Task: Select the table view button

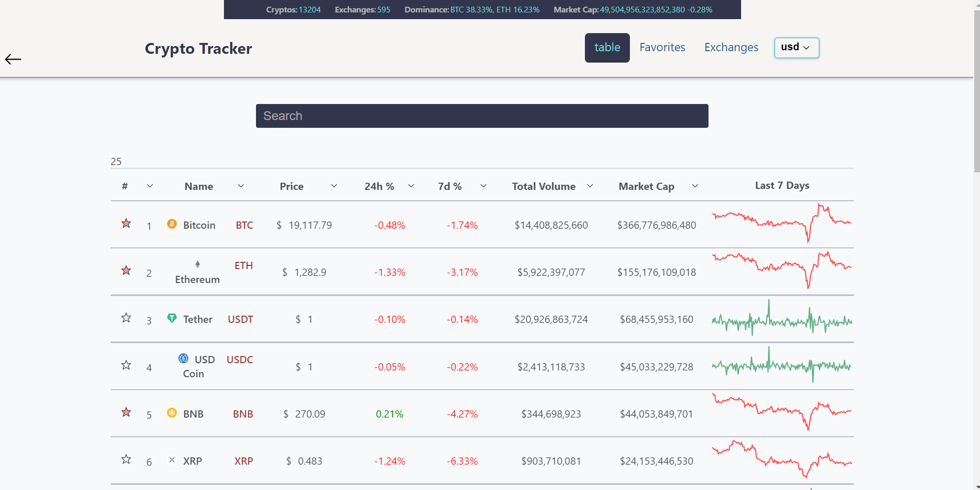Action: (x=607, y=48)
